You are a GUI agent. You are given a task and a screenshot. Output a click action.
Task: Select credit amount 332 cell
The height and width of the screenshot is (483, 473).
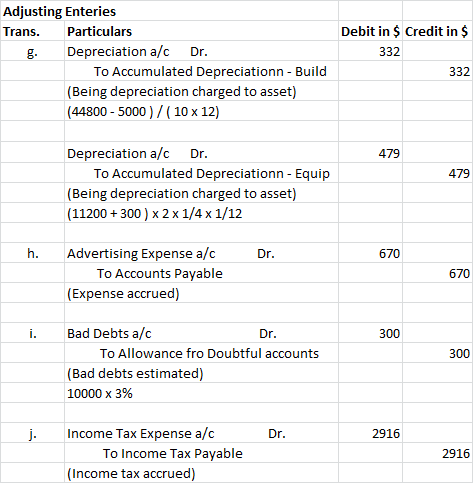coord(437,71)
